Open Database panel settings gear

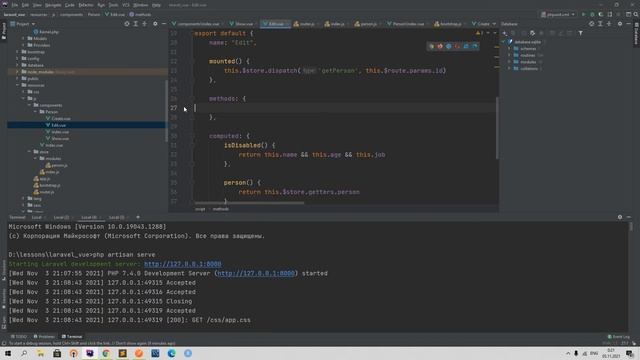620,24
